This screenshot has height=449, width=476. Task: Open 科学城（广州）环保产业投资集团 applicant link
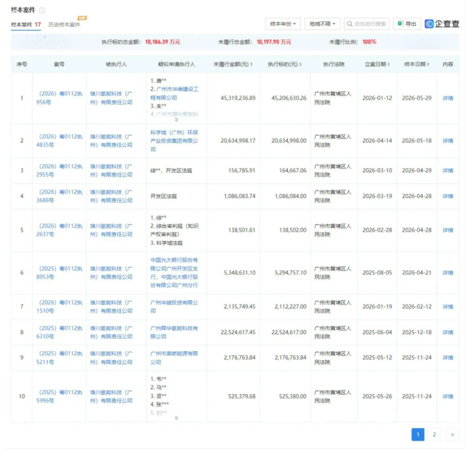tap(174, 141)
